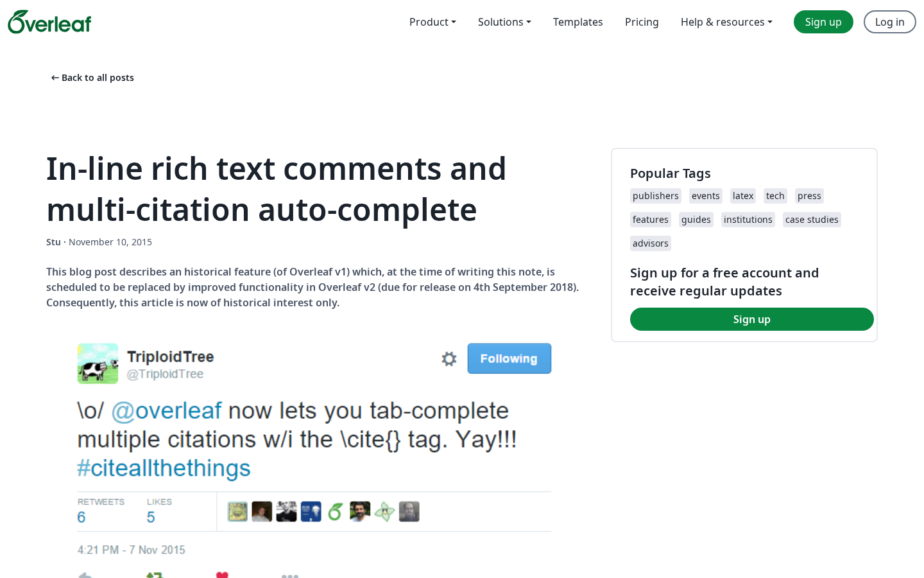The width and height of the screenshot is (924, 578).
Task: Click the TriploidTree cow avatar
Action: point(98,363)
